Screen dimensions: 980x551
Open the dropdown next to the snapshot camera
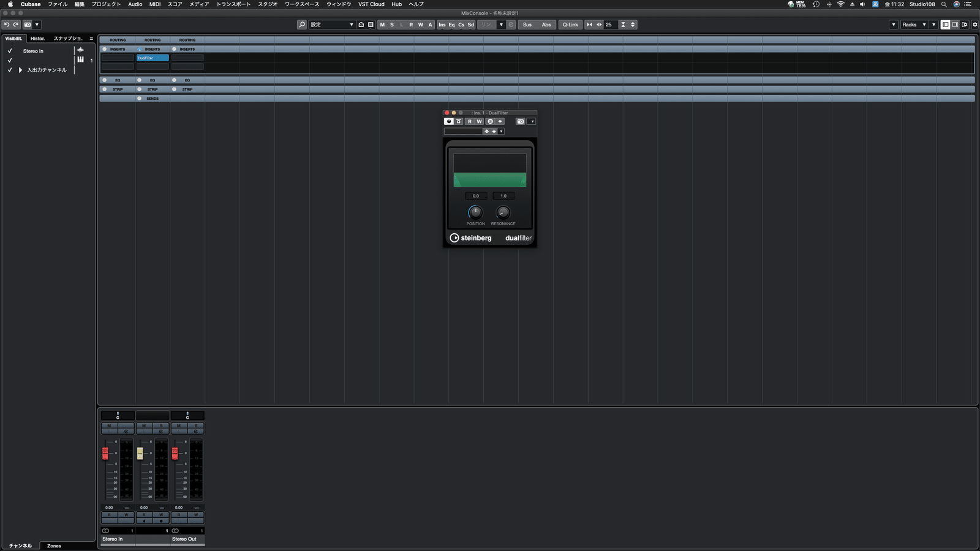(37, 24)
